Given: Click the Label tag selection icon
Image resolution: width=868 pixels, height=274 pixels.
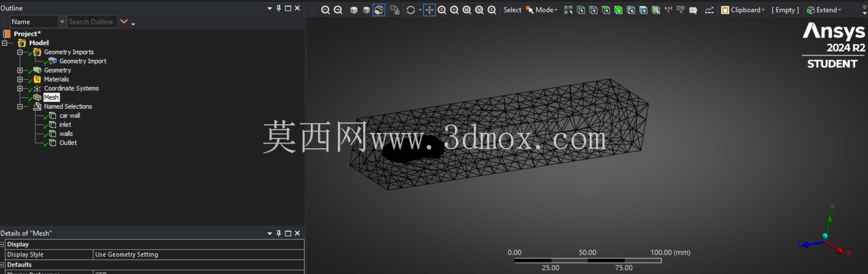Looking at the screenshot, I should pyautogui.click(x=681, y=10).
